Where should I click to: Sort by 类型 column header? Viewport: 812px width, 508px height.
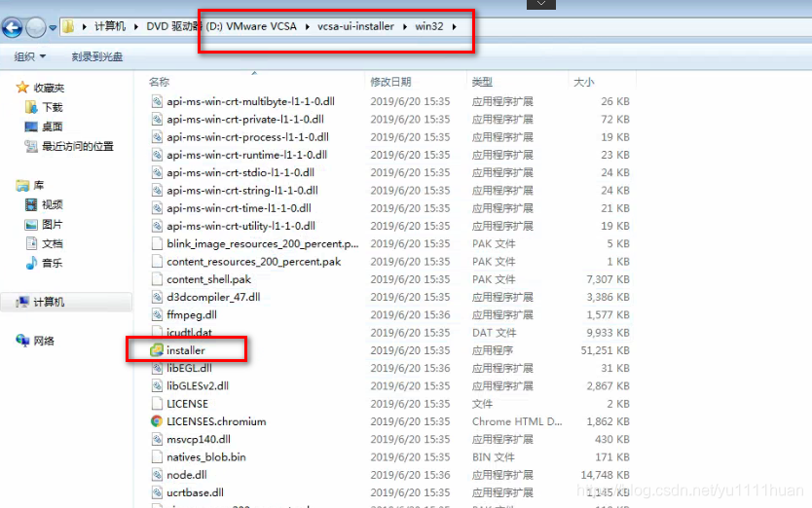(x=482, y=82)
